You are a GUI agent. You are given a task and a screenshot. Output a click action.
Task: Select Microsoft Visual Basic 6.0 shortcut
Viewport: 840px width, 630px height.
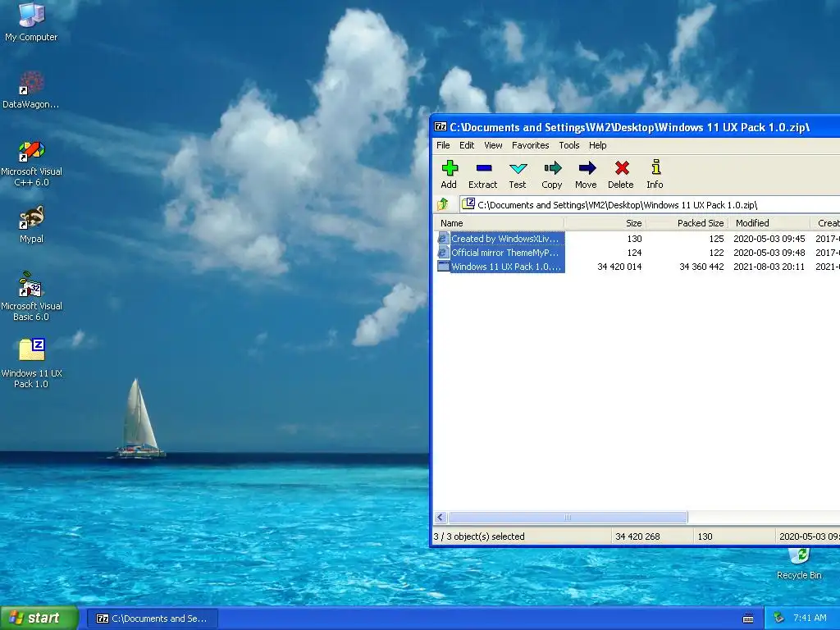pyautogui.click(x=31, y=285)
